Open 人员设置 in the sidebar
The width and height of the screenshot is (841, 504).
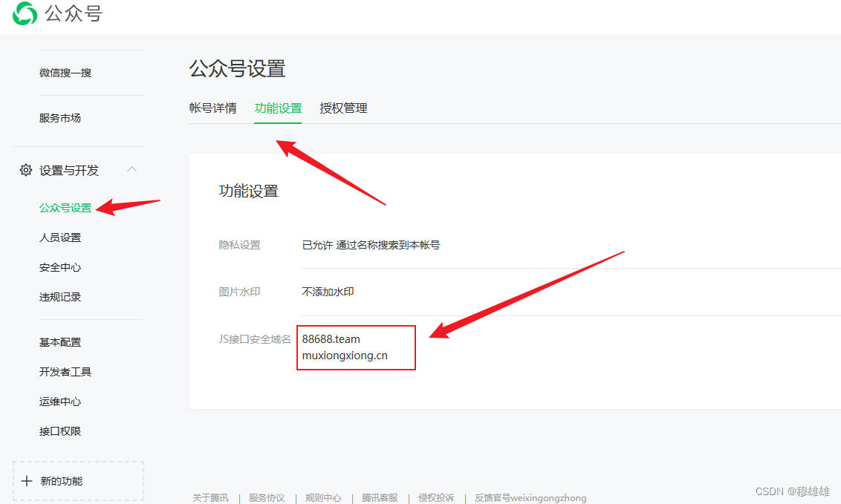[60, 238]
